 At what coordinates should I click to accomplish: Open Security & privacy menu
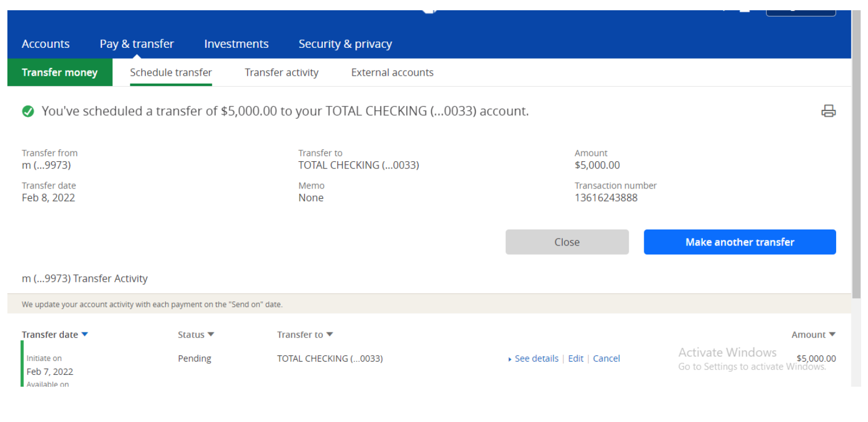click(345, 44)
